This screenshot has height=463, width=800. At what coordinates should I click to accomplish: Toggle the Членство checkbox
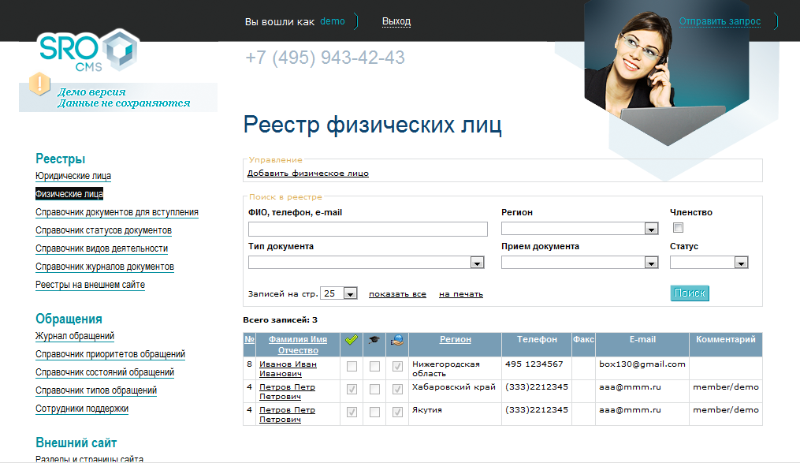(678, 228)
